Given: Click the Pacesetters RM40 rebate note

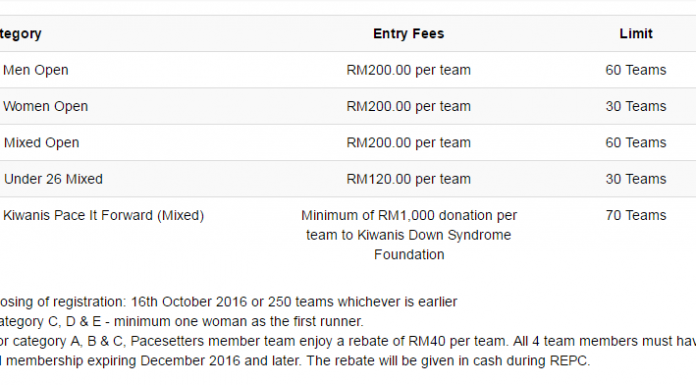Looking at the screenshot, I should 348,351.
